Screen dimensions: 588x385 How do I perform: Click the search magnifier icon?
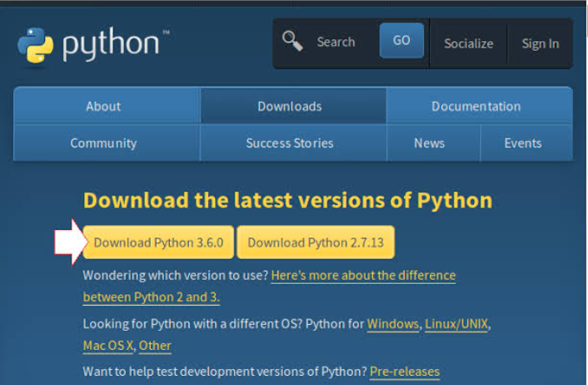coord(292,41)
